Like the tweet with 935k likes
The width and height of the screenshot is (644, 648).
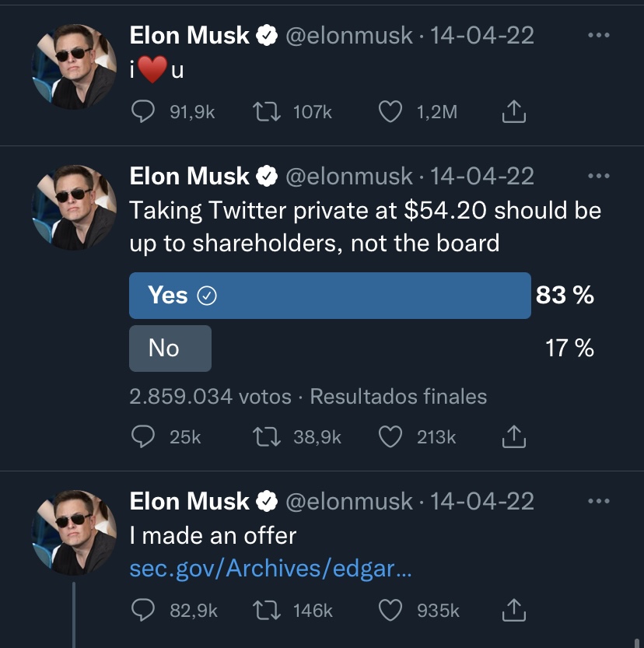click(390, 611)
